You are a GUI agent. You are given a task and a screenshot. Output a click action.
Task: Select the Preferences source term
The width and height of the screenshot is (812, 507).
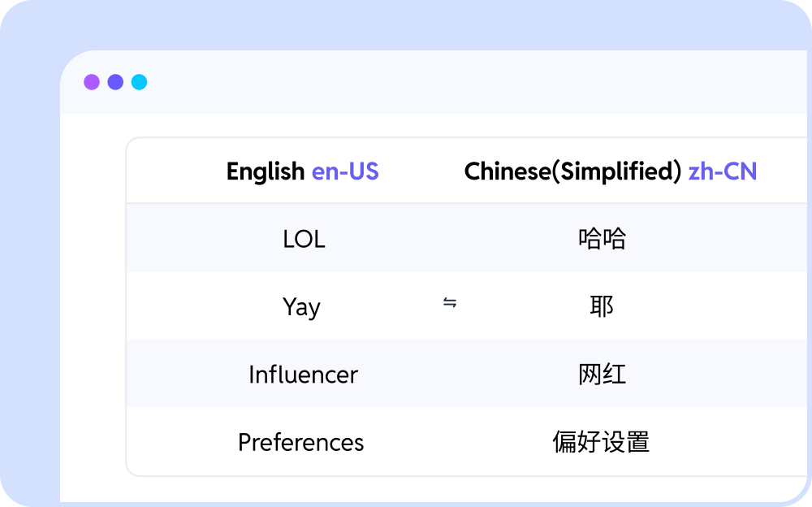300,443
